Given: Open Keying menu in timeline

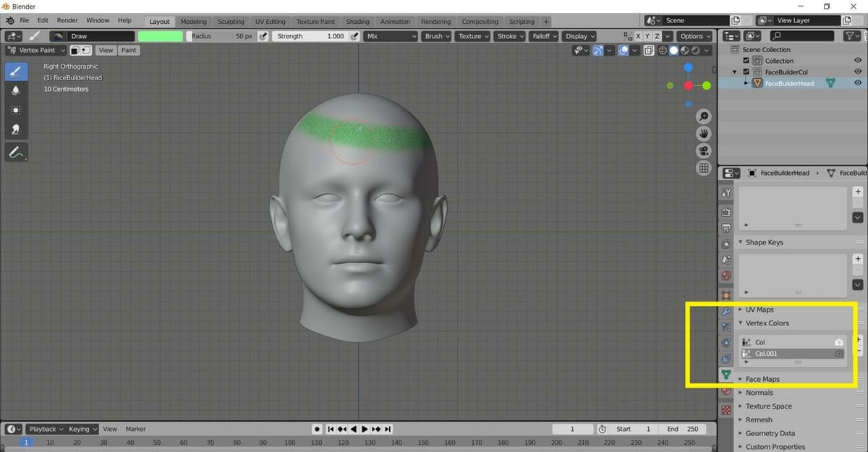Looking at the screenshot, I should 82,429.
